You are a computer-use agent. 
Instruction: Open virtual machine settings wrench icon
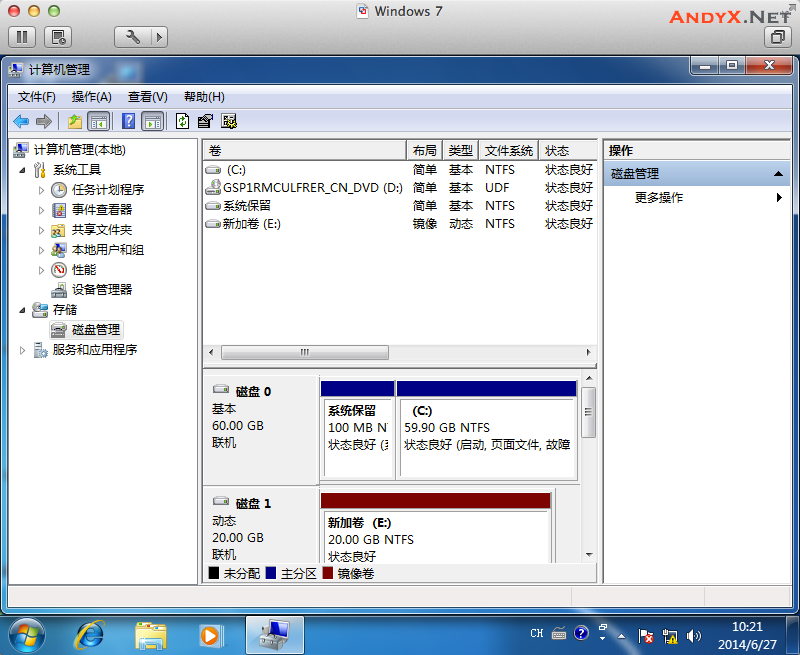coord(133,37)
